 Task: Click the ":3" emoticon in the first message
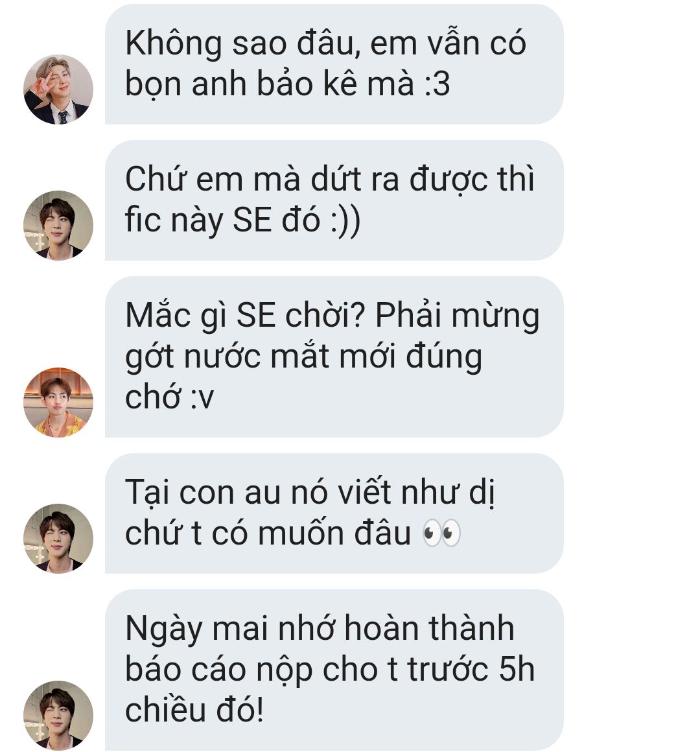coord(437,84)
